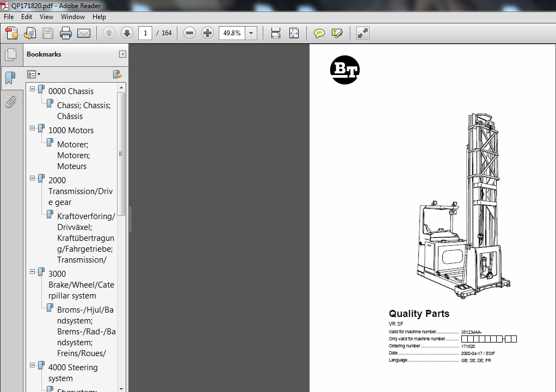Click machine number 351234AA- text

tap(471, 332)
